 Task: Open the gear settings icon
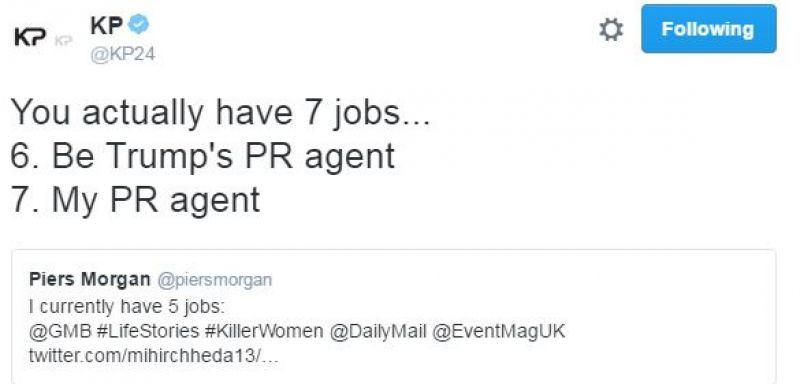(611, 30)
